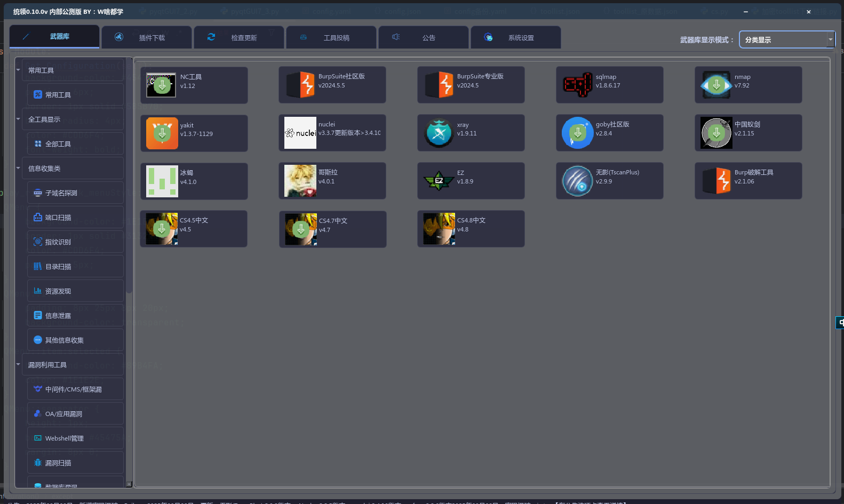Launch the yakit tool icon

click(162, 133)
